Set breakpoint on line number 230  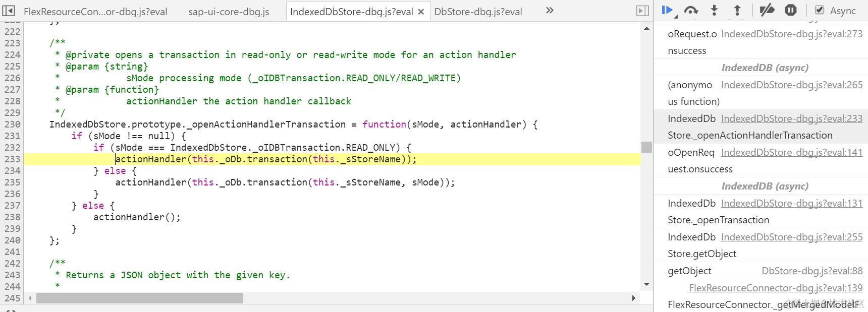[x=12, y=124]
